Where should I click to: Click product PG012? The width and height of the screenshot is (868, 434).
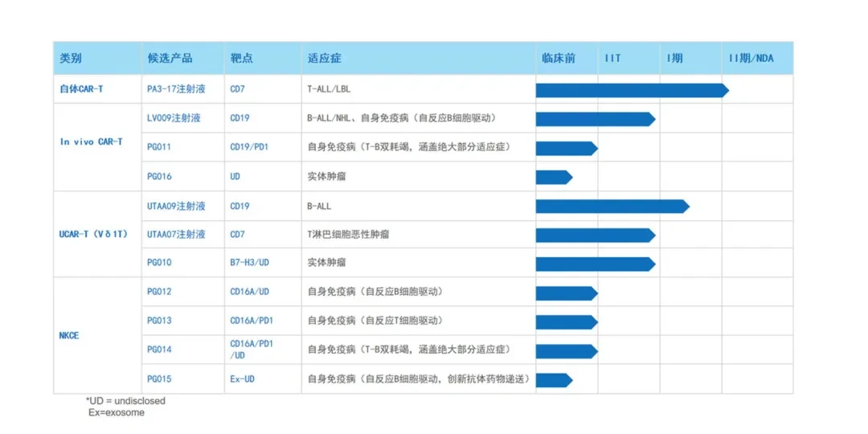[159, 291]
